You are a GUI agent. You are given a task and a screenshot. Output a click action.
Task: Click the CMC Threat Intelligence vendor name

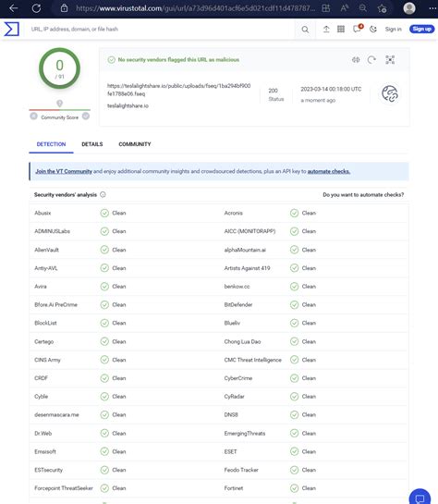(x=252, y=360)
